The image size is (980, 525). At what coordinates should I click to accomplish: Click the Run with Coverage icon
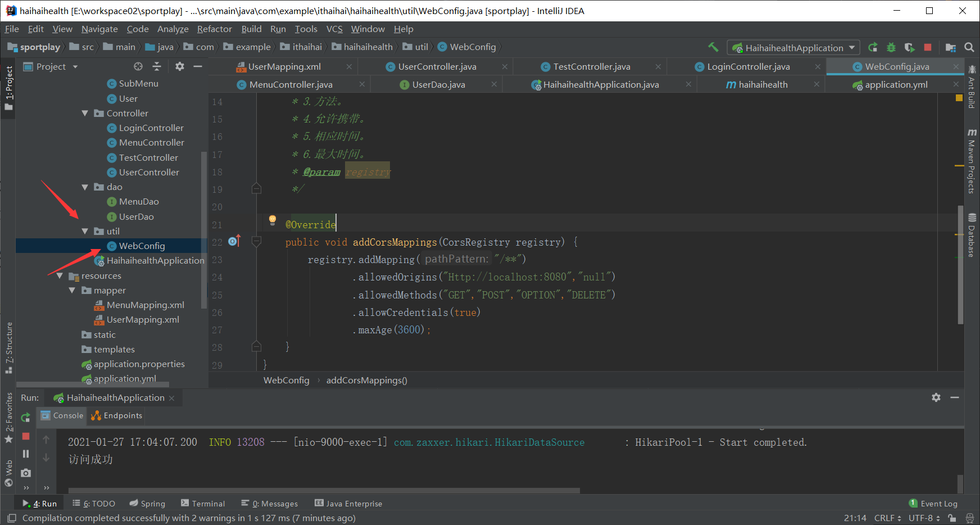click(910, 47)
